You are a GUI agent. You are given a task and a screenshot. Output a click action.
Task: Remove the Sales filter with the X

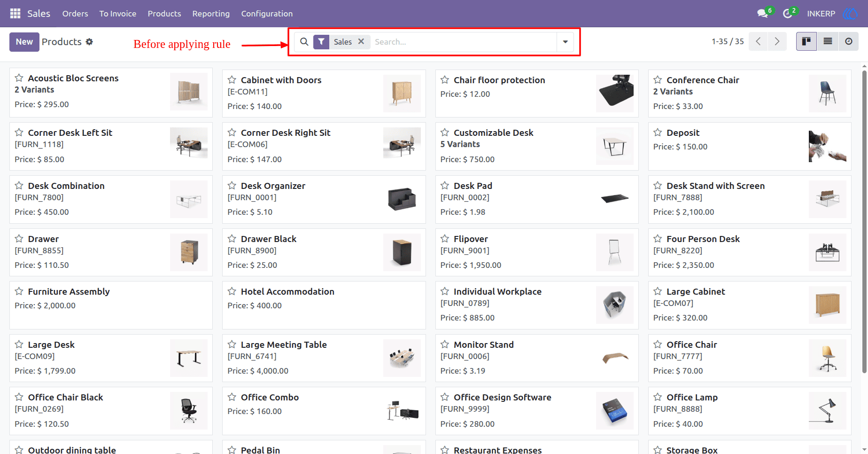361,41
